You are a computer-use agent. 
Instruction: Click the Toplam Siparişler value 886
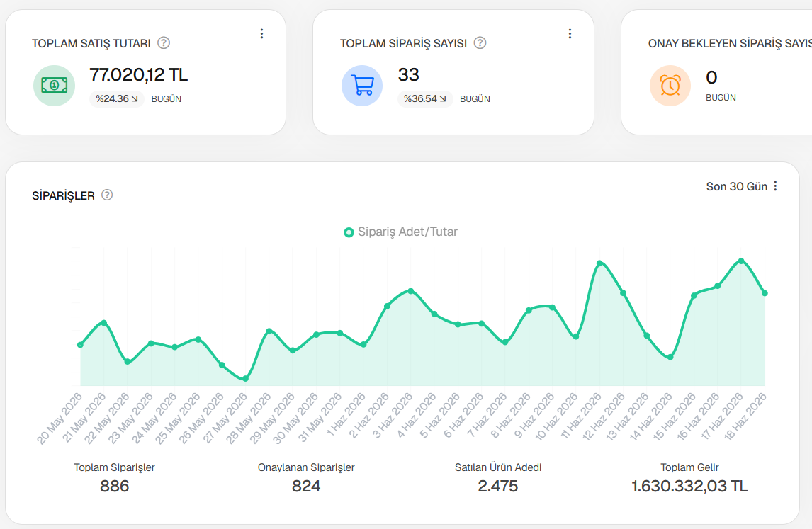tap(115, 486)
